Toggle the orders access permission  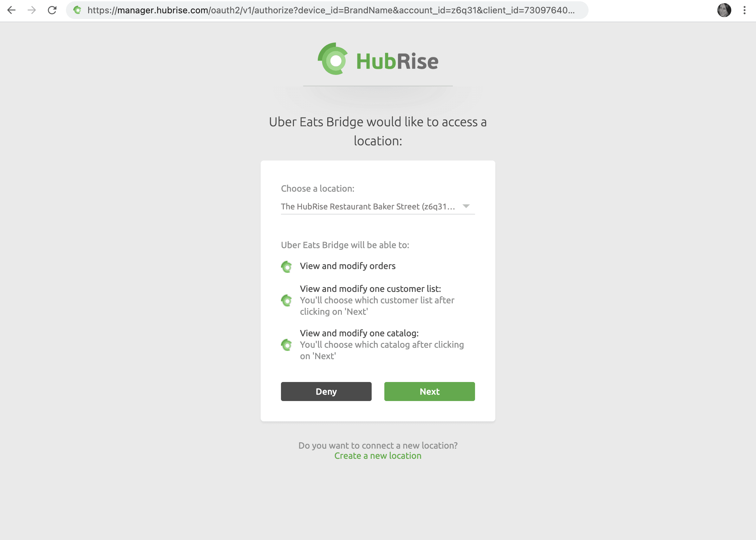pos(287,266)
